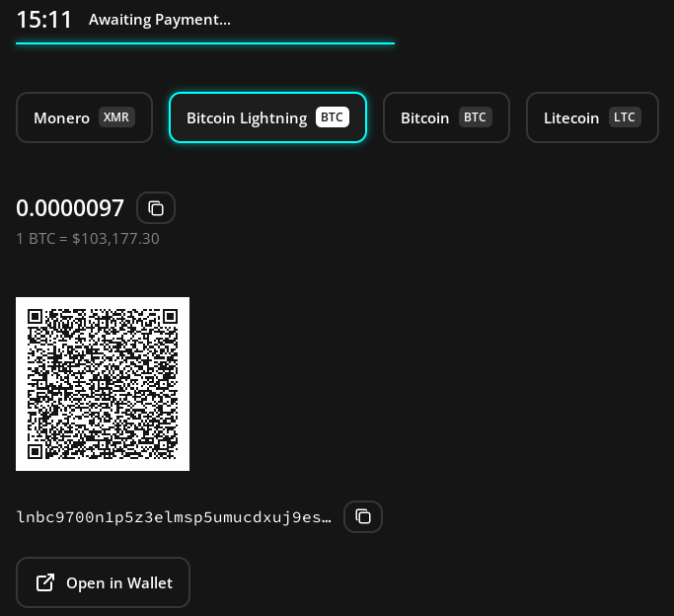Click the payment countdown progress bar
This screenshot has height=616, width=674.
pos(205,43)
